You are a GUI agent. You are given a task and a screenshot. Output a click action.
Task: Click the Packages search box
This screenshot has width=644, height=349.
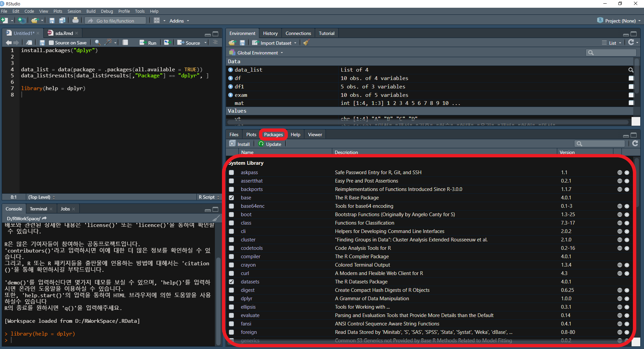pos(599,144)
